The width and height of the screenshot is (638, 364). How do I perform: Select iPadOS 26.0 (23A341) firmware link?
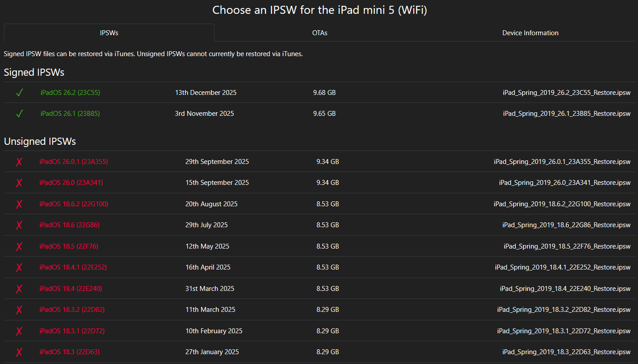(71, 183)
